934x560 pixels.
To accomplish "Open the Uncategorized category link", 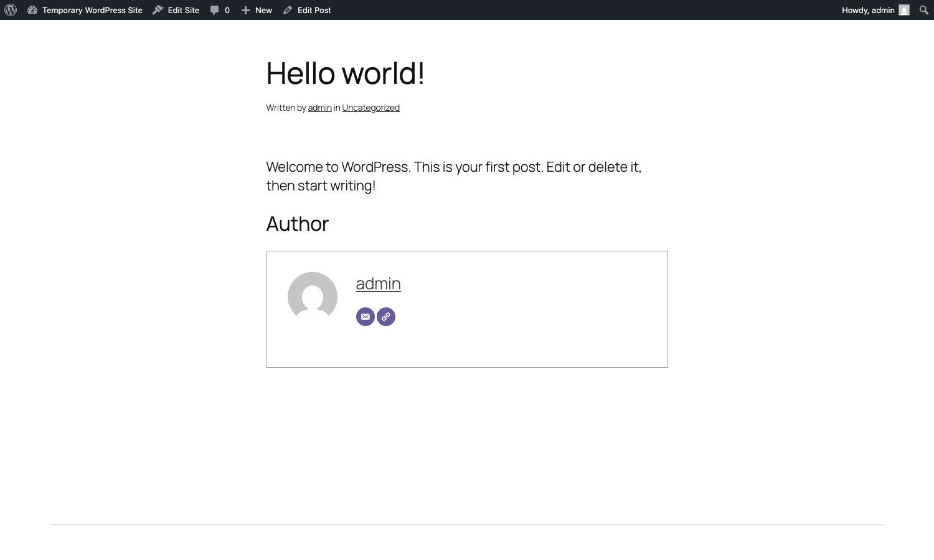I will coord(370,108).
